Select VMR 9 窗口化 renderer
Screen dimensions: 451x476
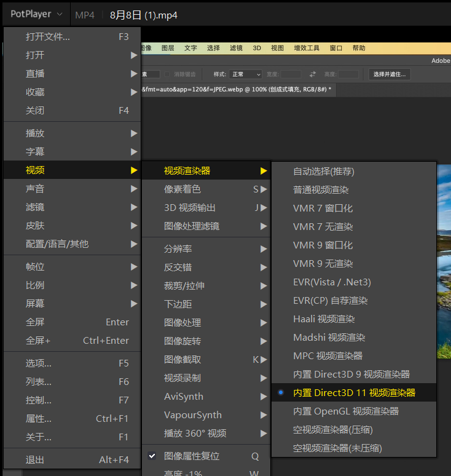(354, 245)
